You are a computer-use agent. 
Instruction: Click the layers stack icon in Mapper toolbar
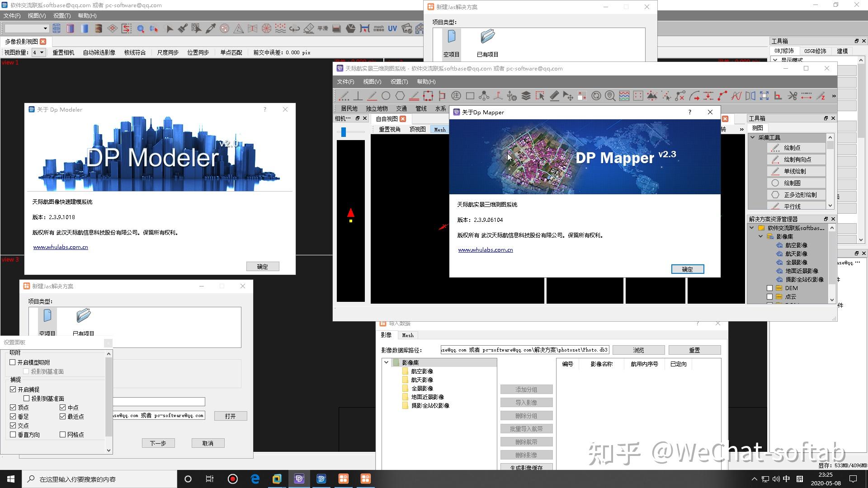click(526, 96)
